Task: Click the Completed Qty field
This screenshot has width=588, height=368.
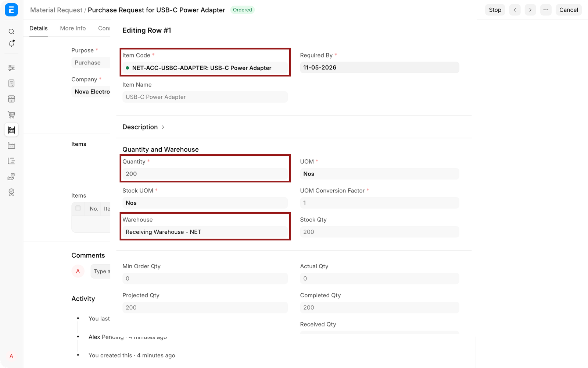Action: (380, 307)
